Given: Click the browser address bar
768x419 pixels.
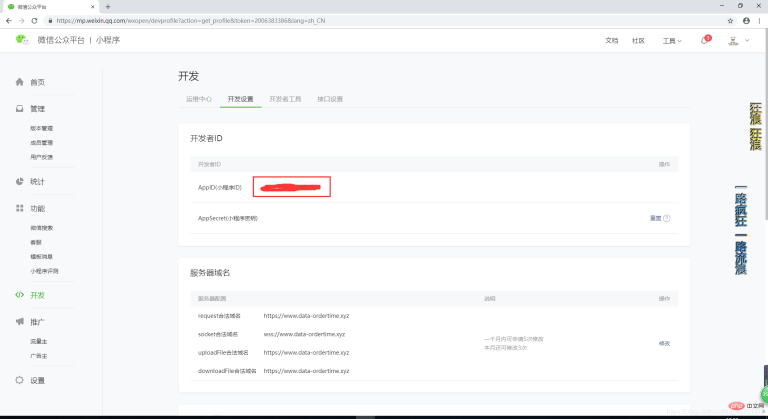Looking at the screenshot, I should pos(387,21).
